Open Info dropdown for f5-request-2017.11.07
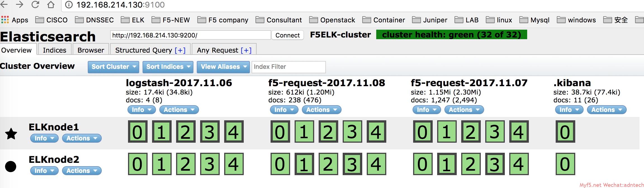Viewport: 644px width, 188px height. [427, 110]
